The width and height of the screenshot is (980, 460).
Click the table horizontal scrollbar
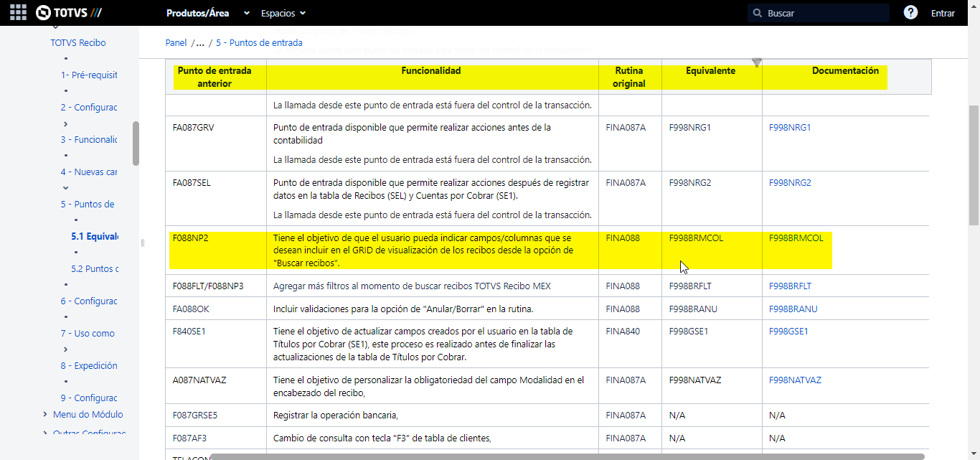coord(567,456)
